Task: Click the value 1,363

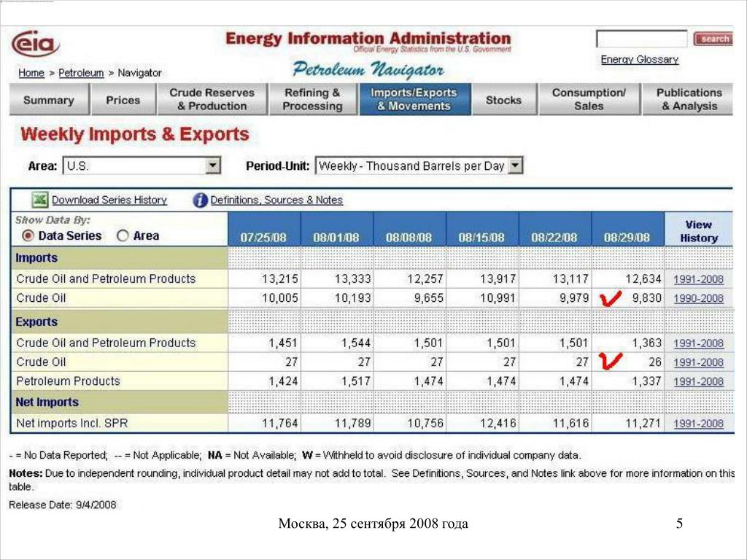Action: point(646,343)
